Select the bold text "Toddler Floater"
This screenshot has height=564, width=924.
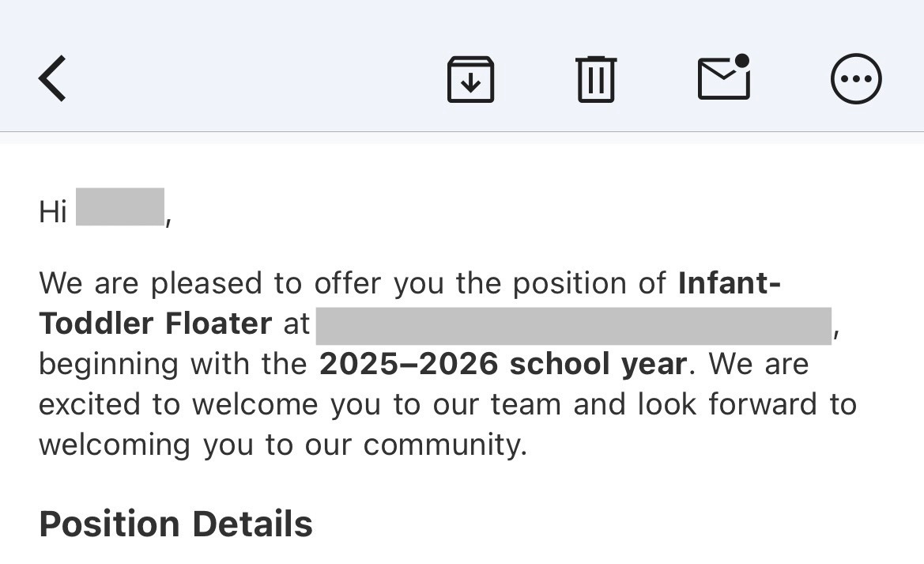point(156,324)
